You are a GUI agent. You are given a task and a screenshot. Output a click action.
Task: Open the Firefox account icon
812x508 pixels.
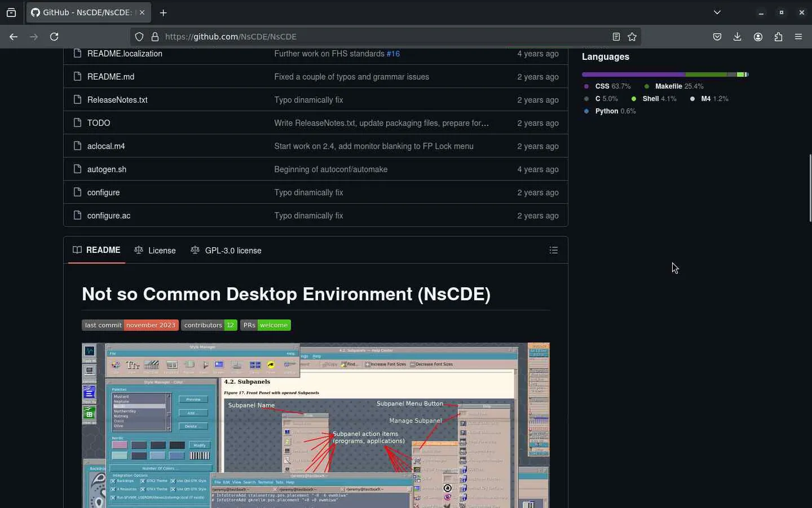pos(758,37)
